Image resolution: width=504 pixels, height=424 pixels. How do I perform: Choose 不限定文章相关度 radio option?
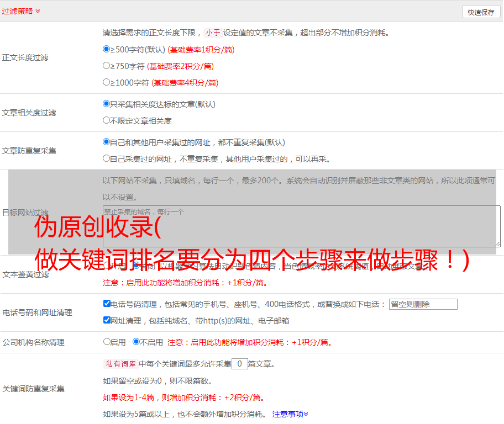point(107,120)
